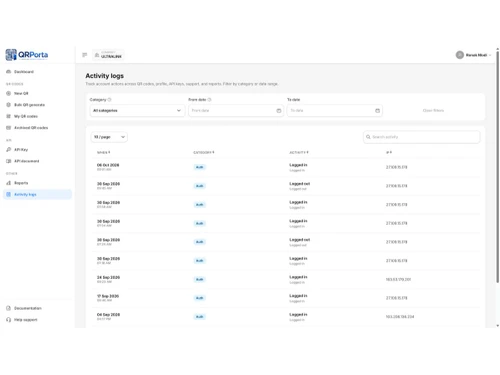The height and width of the screenshot is (375, 500).
Task: Sort by the Category column
Action: click(x=204, y=153)
